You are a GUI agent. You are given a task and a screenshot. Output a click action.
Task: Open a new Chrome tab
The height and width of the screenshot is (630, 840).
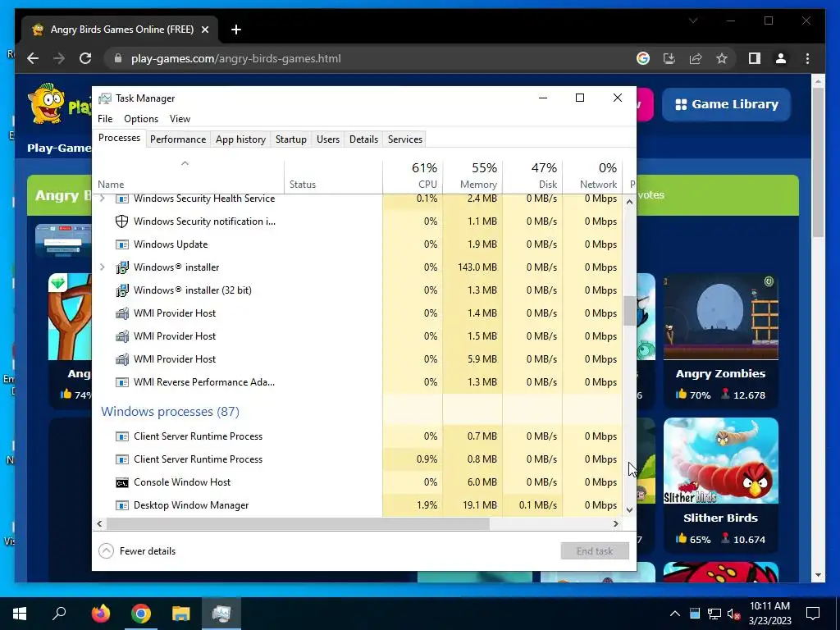point(236,30)
